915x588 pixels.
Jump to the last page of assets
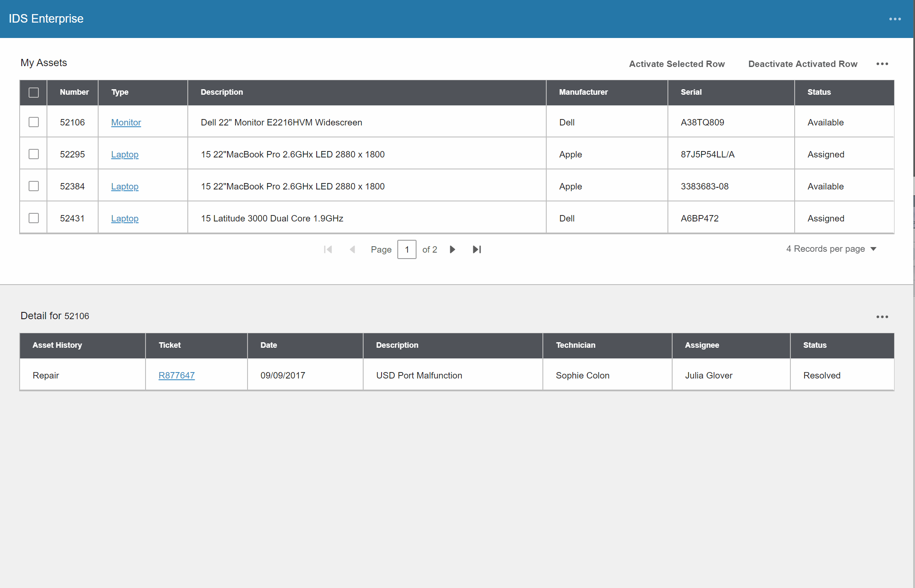[x=477, y=249]
